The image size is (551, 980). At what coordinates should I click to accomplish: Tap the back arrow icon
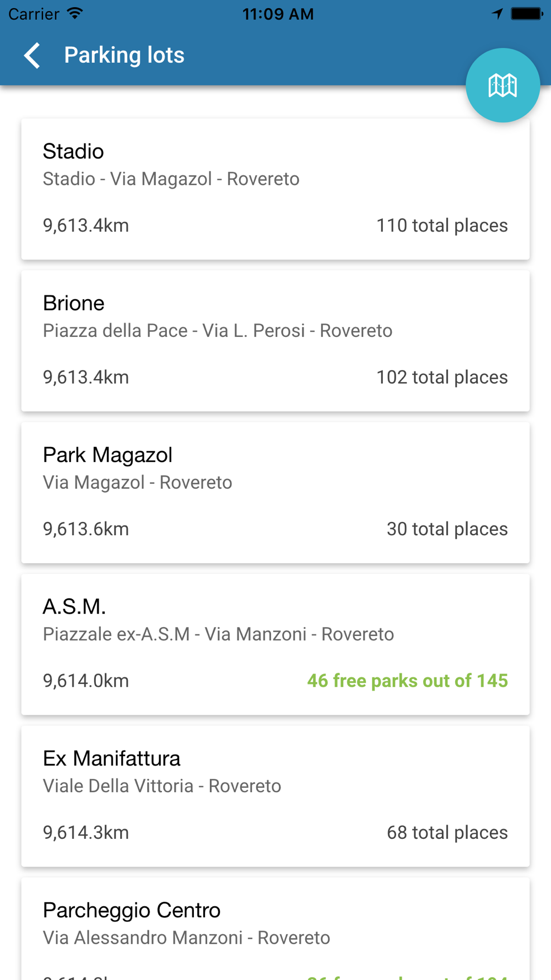(33, 55)
